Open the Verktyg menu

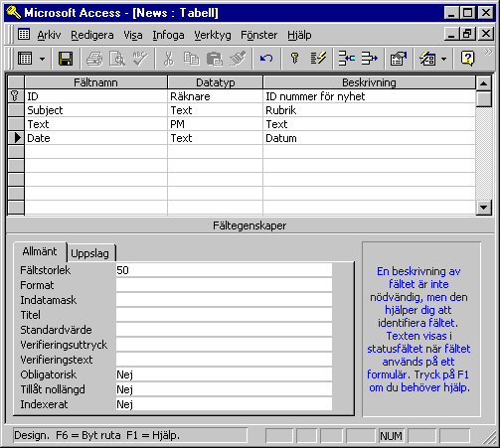tap(213, 35)
